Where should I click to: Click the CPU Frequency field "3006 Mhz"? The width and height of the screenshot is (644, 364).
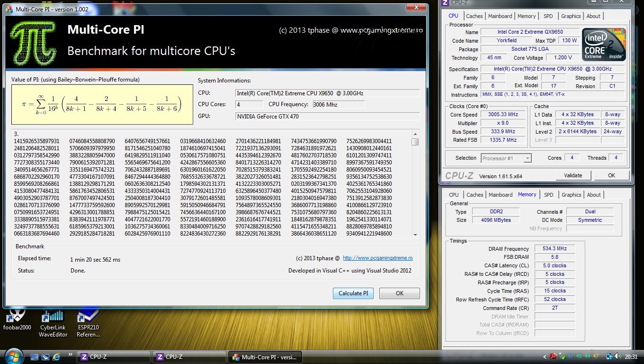[338, 105]
